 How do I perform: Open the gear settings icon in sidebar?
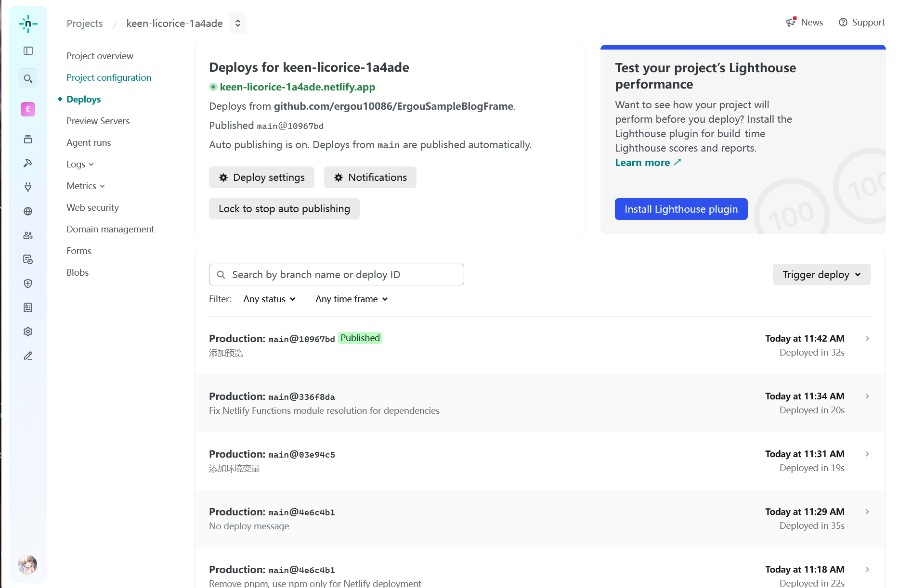[28, 332]
